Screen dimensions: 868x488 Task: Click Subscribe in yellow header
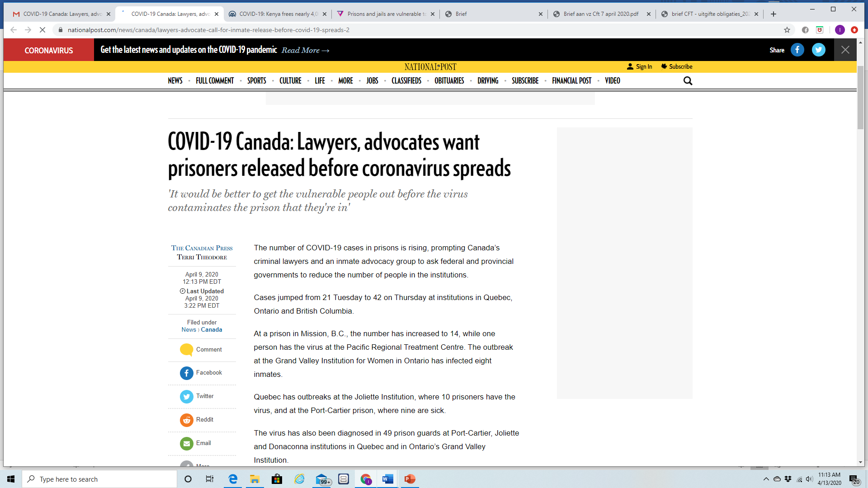[x=677, y=66]
